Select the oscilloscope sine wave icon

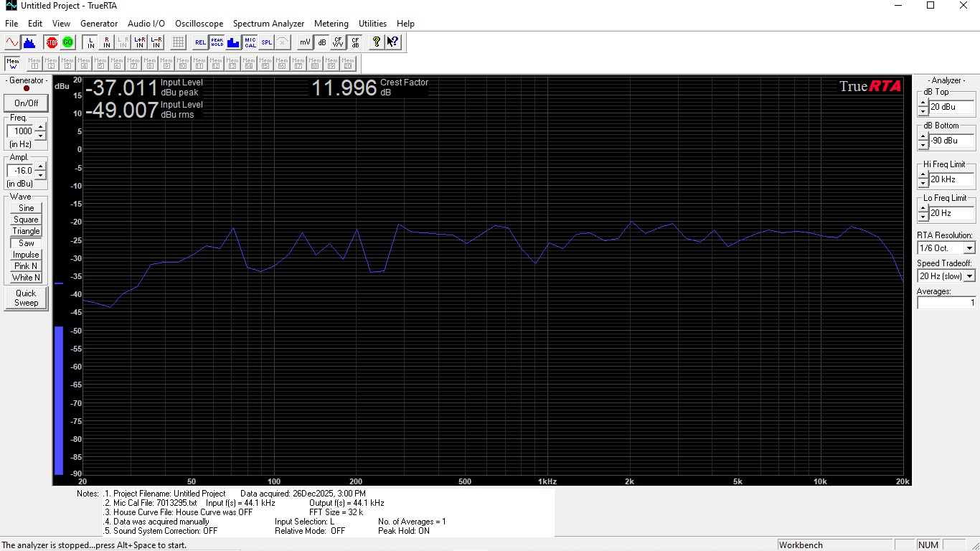(12, 42)
